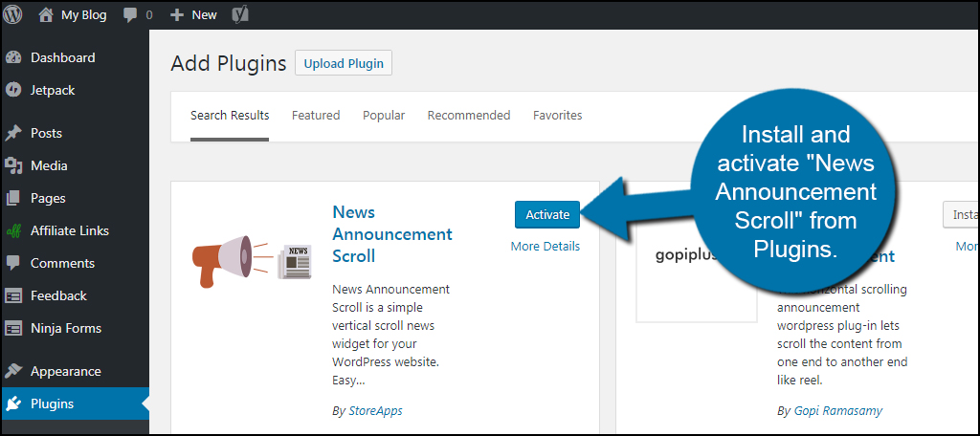This screenshot has height=436, width=980.
Task: Click the Posts pushpin icon
Action: (13, 134)
